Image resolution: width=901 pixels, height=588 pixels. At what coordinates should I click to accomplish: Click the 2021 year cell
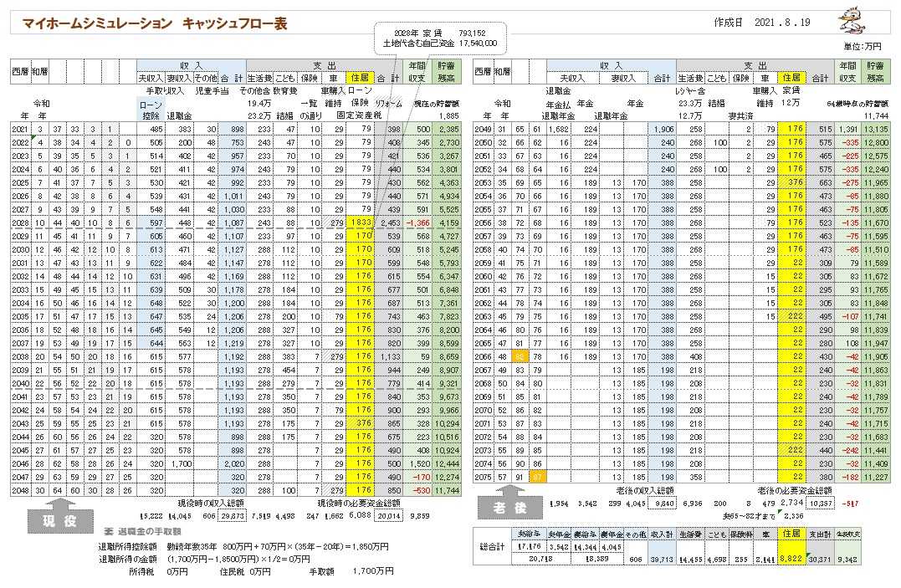click(x=21, y=129)
